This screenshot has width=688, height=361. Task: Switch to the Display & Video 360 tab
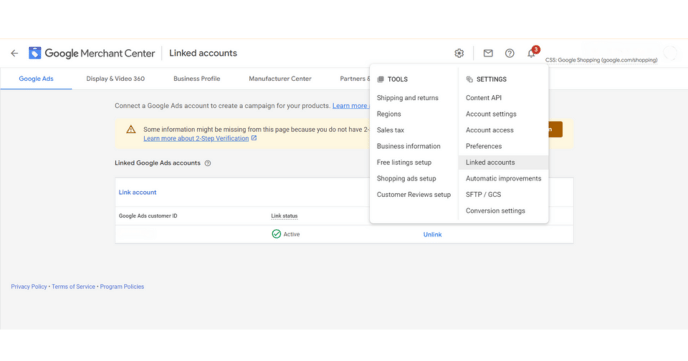[x=115, y=79]
